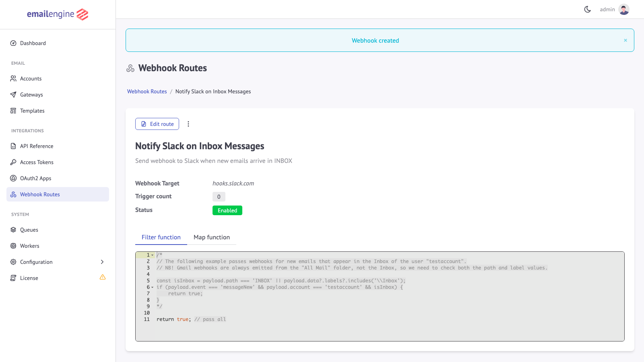Screen dimensions: 644x362
Task: Click the Workers CPU icon
Action: (13, 246)
